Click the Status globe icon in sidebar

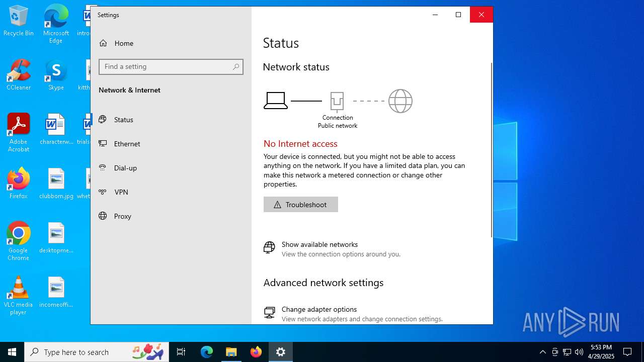coord(103,120)
